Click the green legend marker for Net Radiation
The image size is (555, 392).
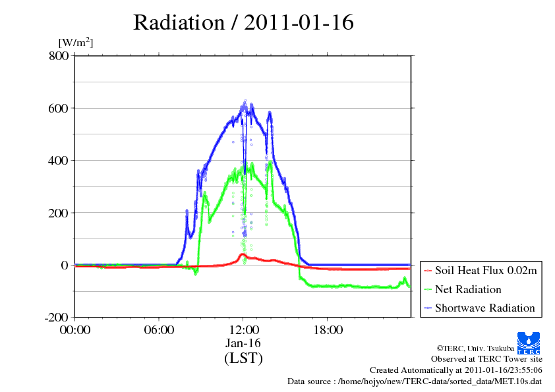click(428, 289)
